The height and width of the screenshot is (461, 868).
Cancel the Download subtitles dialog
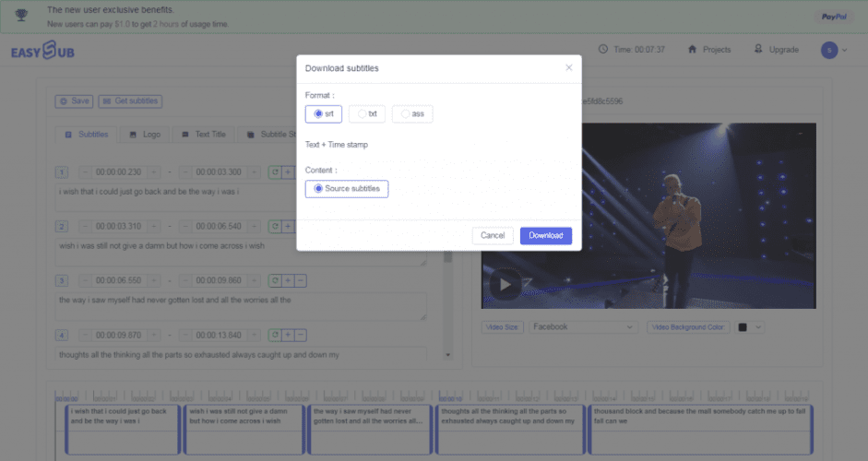tap(493, 235)
